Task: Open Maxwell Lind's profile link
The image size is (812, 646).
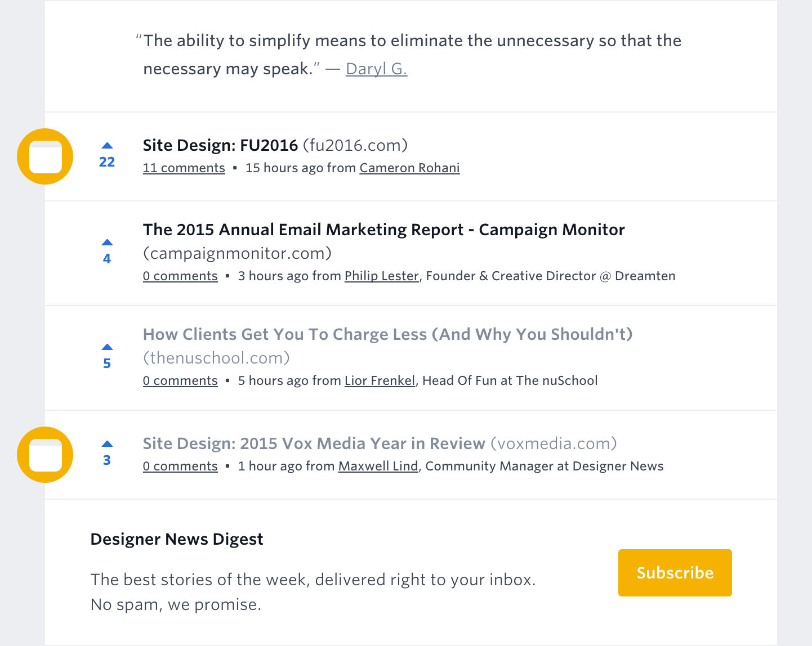Action: tap(378, 466)
